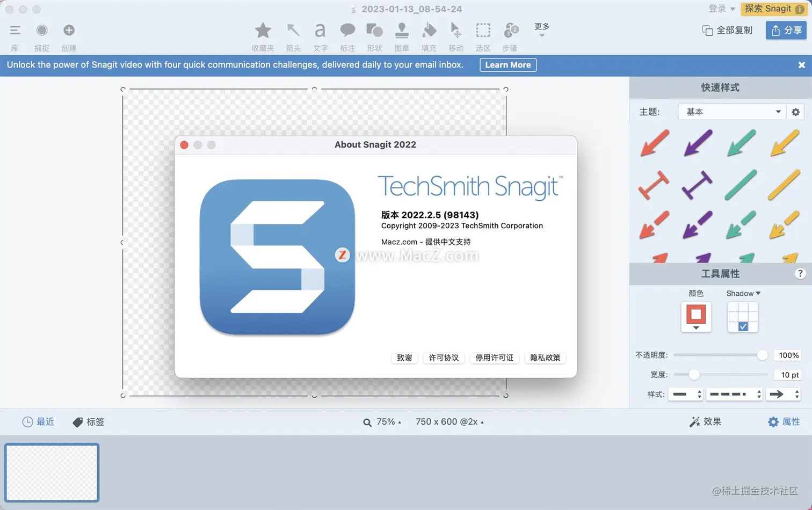Image resolution: width=812 pixels, height=510 pixels.
Task: Dismiss the blue promotional banner
Action: pos(801,65)
